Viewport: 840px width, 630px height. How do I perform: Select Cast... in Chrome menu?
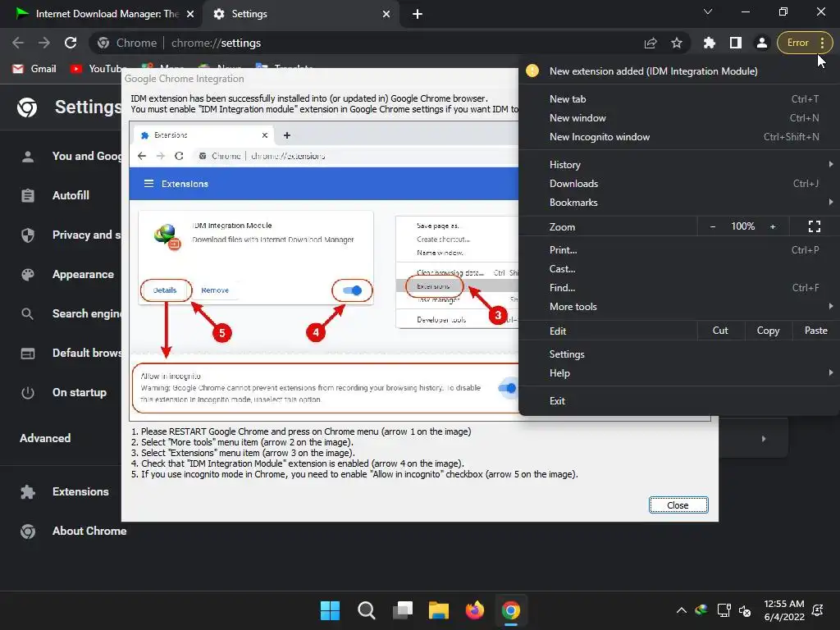[x=679, y=269]
